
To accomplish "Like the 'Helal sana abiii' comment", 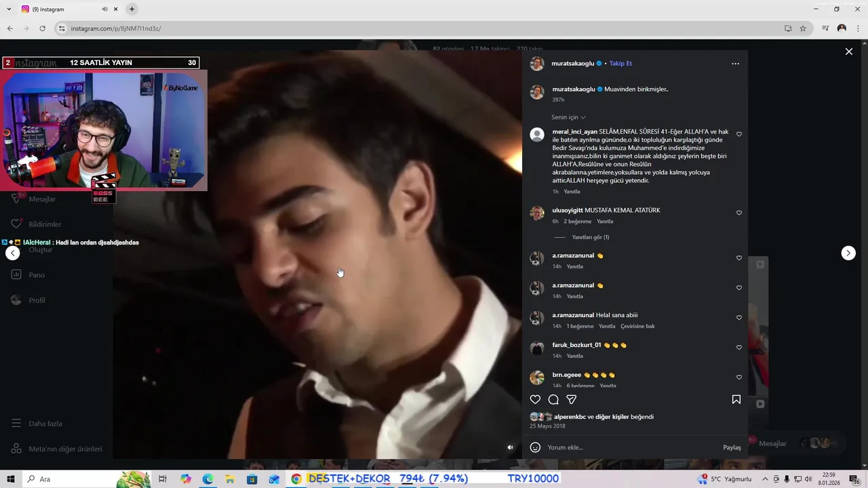I will point(739,317).
